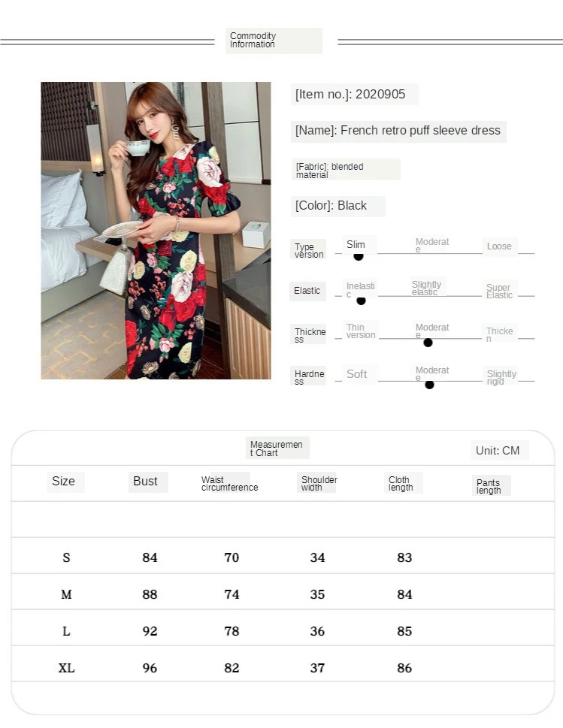The width and height of the screenshot is (563, 728).
Task: Choose the Soft hardness option
Action: coord(359,374)
